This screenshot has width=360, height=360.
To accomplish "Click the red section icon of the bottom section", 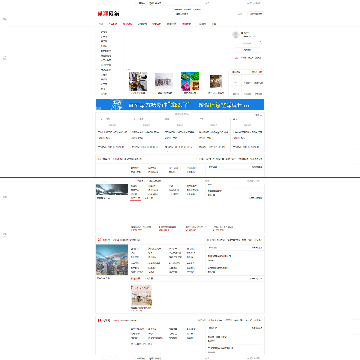I will click(x=99, y=320).
